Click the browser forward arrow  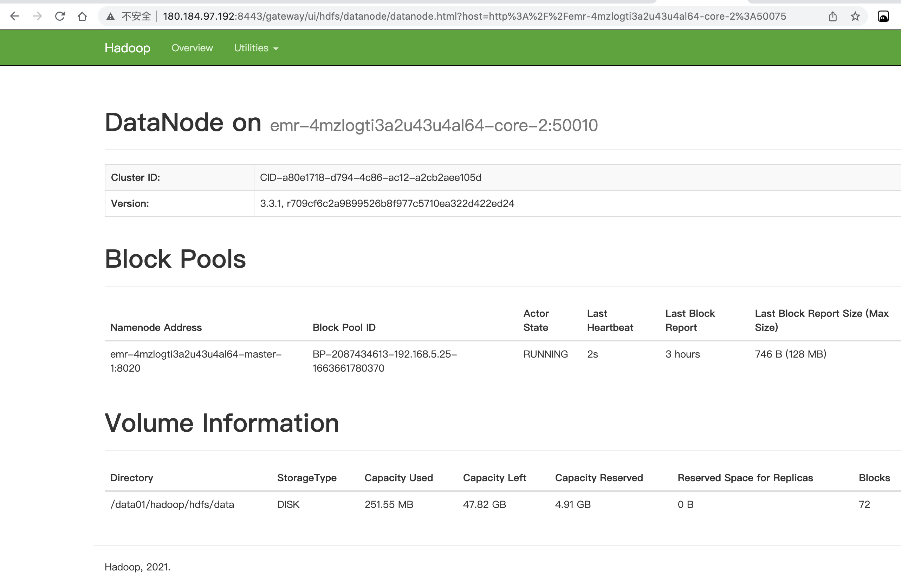(37, 16)
